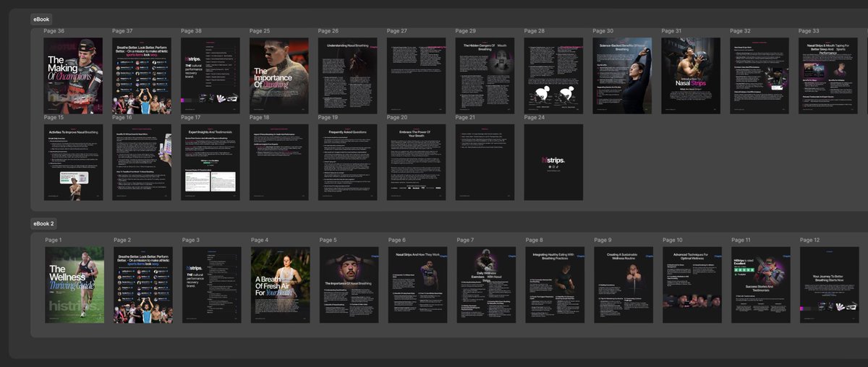868x367 pixels.
Task: Click the 'Page 10' frame label
Action: (673, 240)
